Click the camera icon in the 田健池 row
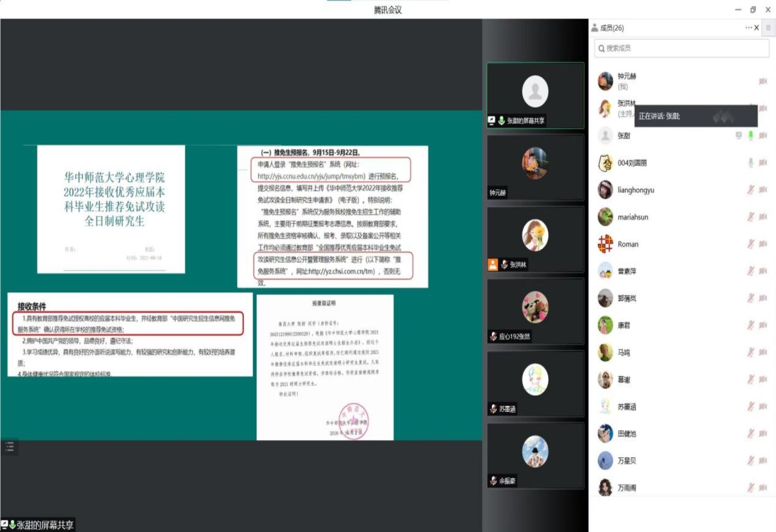The width and height of the screenshot is (776, 532). pyautogui.click(x=763, y=433)
